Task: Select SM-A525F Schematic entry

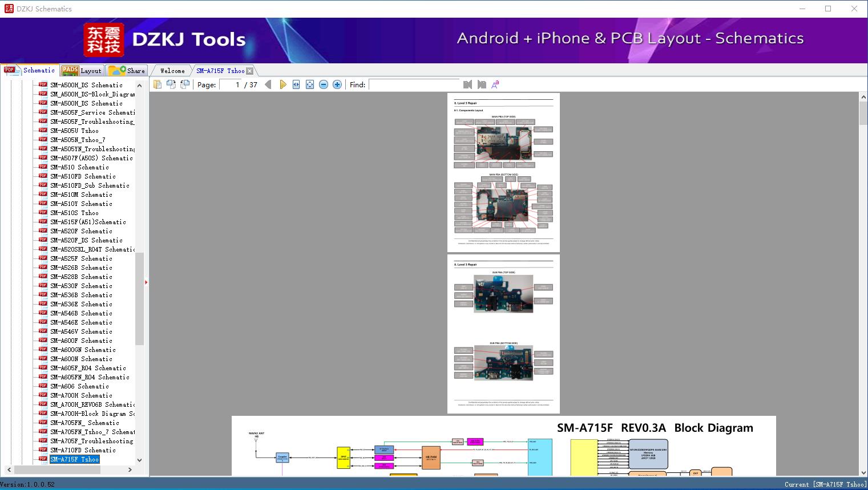Action: 81,258
